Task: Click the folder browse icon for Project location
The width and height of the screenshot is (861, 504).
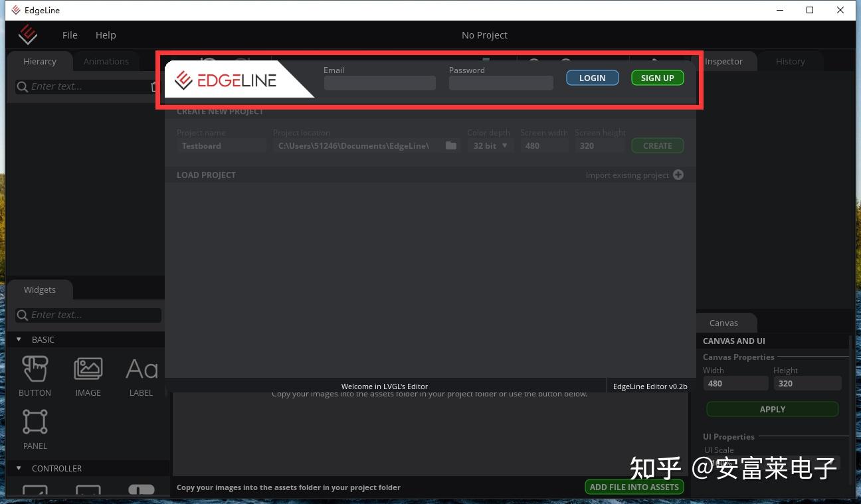Action: point(451,145)
